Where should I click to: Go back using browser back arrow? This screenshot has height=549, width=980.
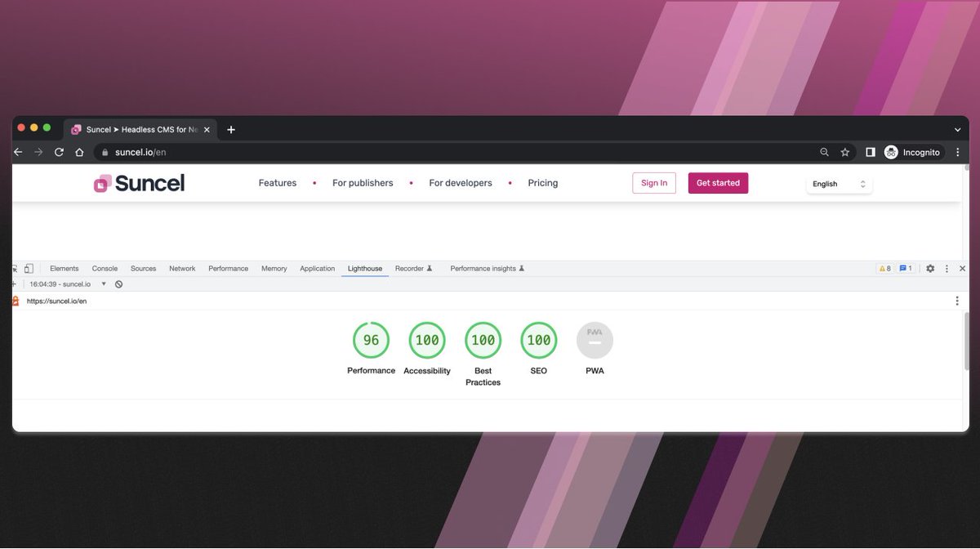click(18, 152)
